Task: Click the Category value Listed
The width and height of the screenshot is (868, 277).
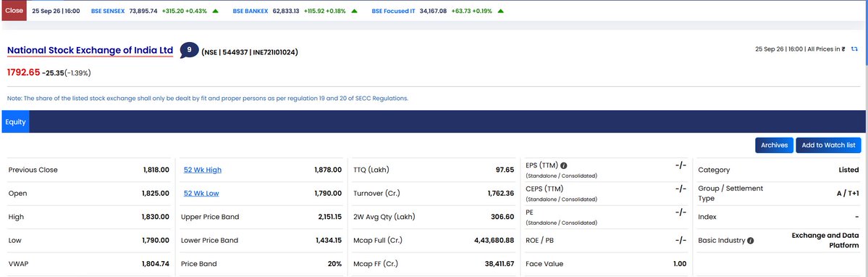Action: (848, 170)
